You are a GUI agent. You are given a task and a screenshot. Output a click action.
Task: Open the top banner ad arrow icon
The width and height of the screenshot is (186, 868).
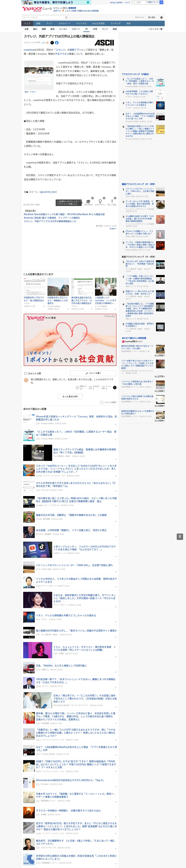(88, 2)
